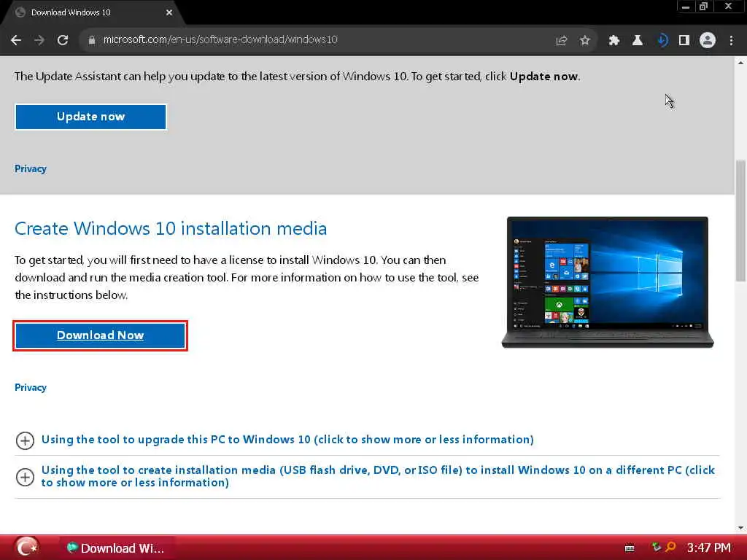Viewport: 747px width, 560px height.
Task: Go back to the previous page
Action: tap(16, 40)
